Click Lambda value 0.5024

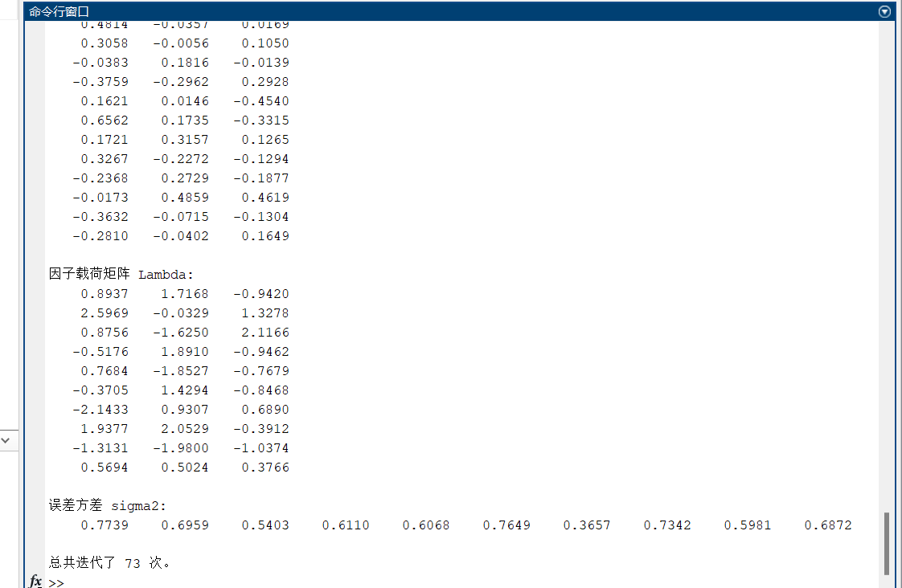click(x=185, y=468)
